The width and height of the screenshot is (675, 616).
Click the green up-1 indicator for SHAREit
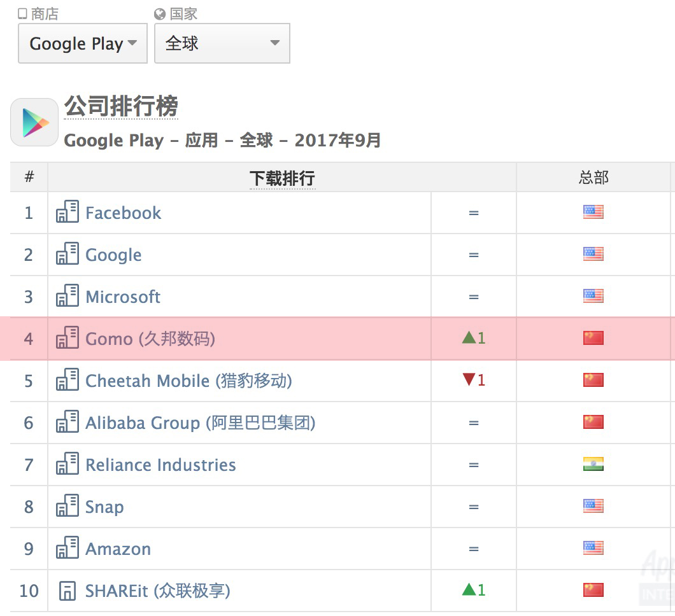[474, 590]
